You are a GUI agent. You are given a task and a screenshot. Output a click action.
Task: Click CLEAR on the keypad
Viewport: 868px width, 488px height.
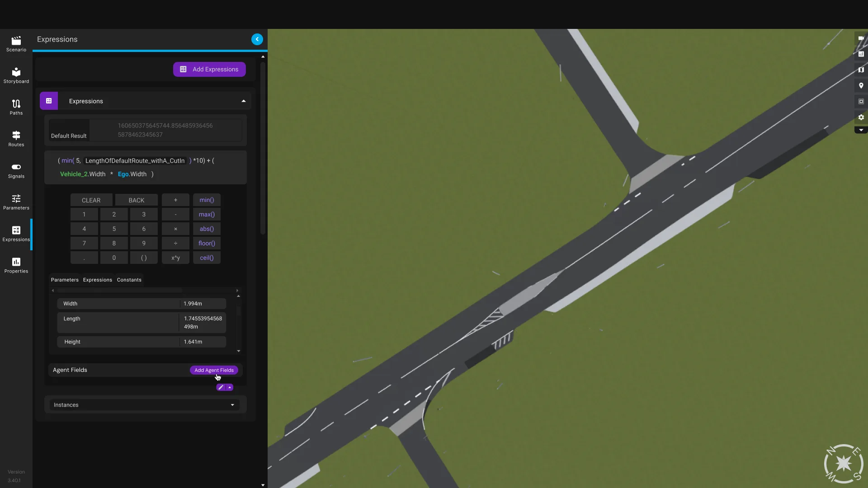[91, 200]
